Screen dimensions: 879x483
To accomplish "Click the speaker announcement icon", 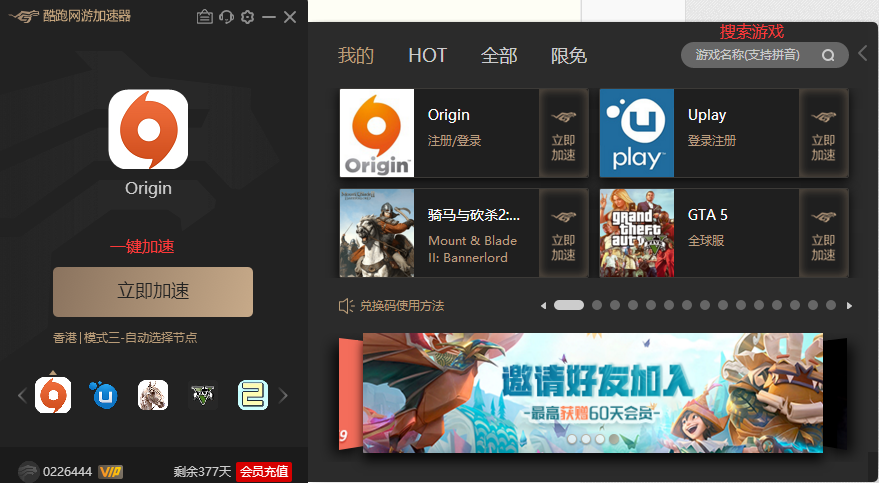I will pos(346,306).
